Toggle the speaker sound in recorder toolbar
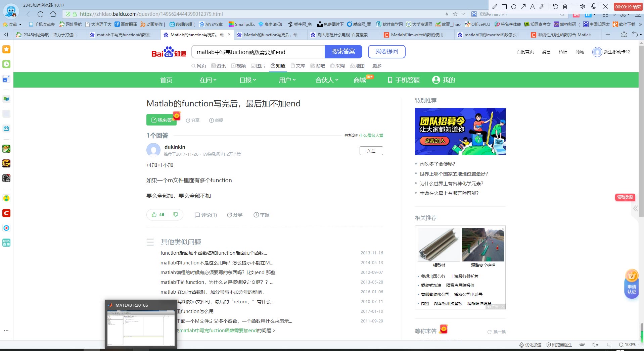Screen dimensions: 644x351 click(582, 6)
